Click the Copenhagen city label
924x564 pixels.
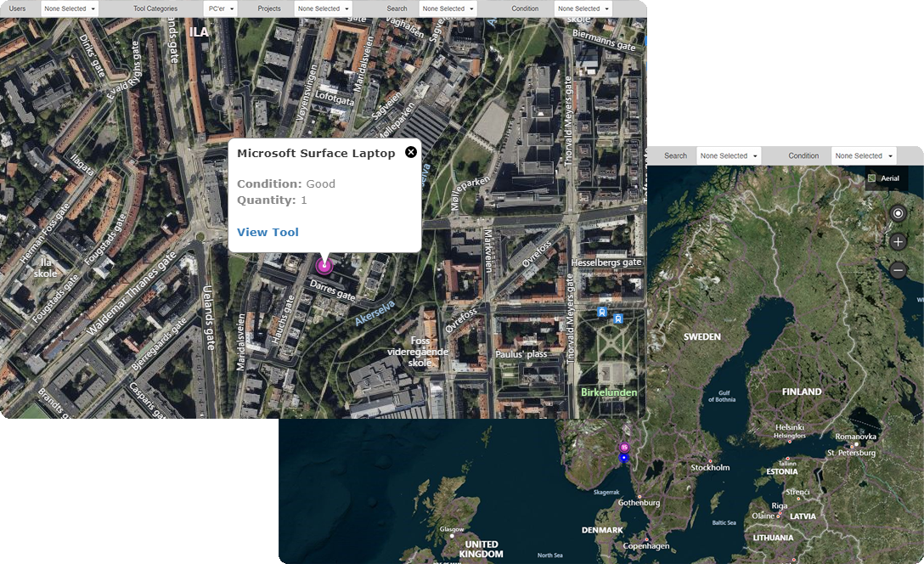645,545
